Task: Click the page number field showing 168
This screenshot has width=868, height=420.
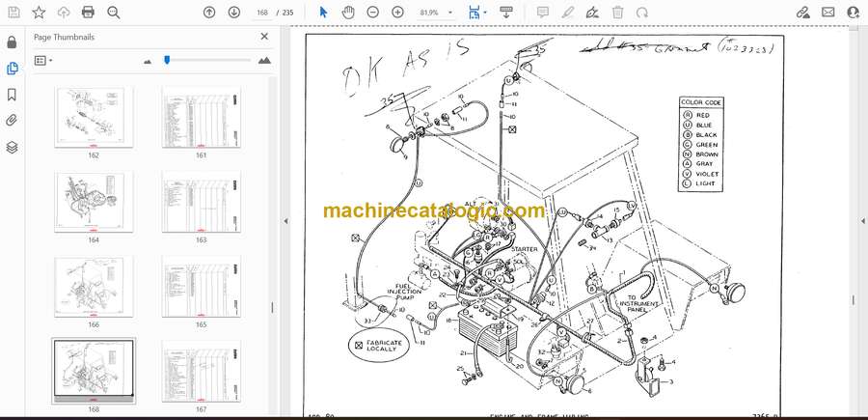Action: pos(262,13)
